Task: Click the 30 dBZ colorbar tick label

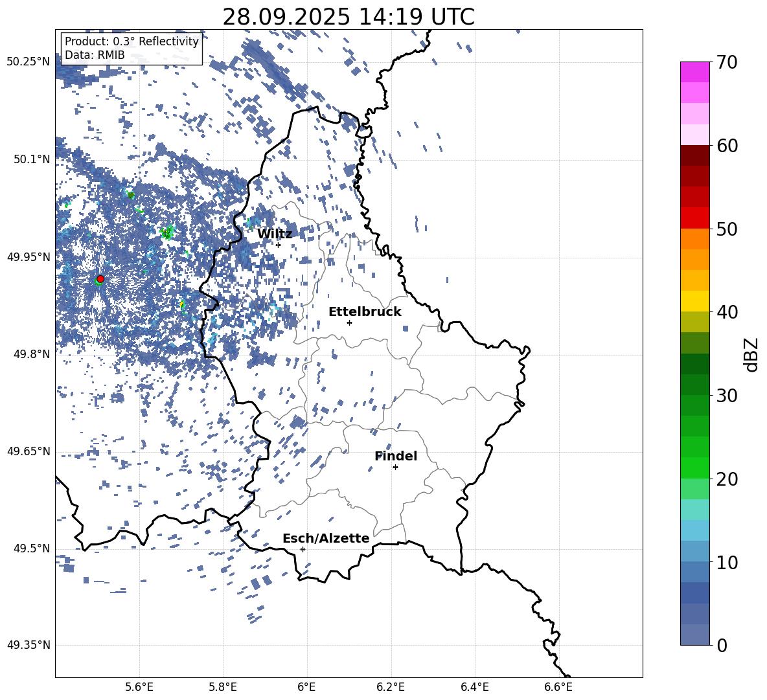Action: point(727,396)
